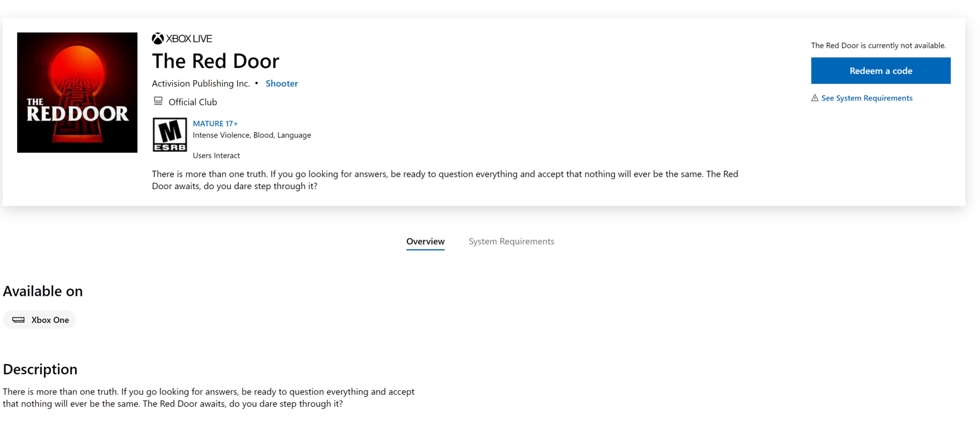Switch to the System Requirements tab
This screenshot has height=423, width=980.
(x=511, y=242)
